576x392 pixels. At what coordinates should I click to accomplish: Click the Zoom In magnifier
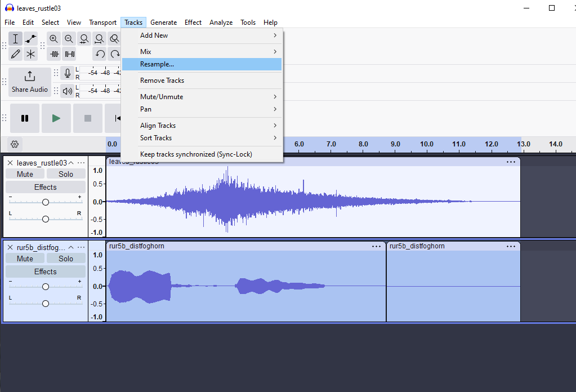(53, 38)
